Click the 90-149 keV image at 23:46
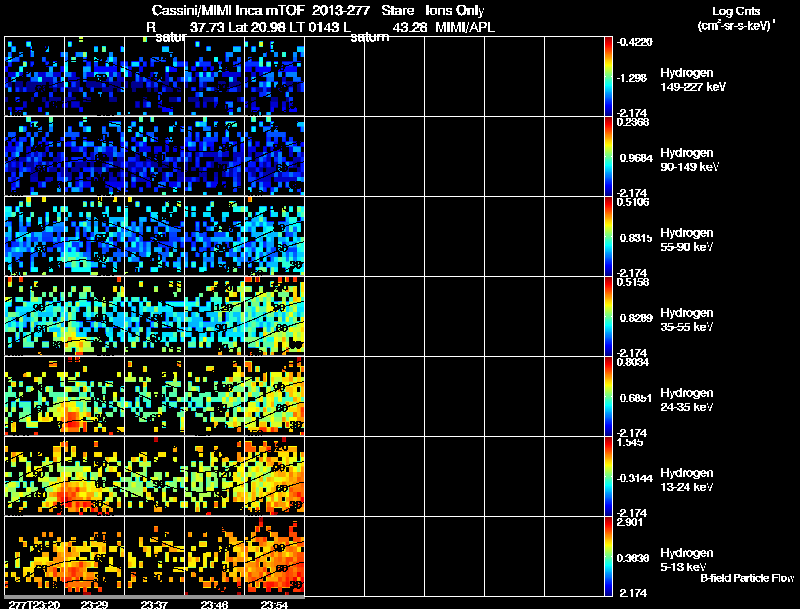Image resolution: width=800 pixels, height=609 pixels. (214, 156)
